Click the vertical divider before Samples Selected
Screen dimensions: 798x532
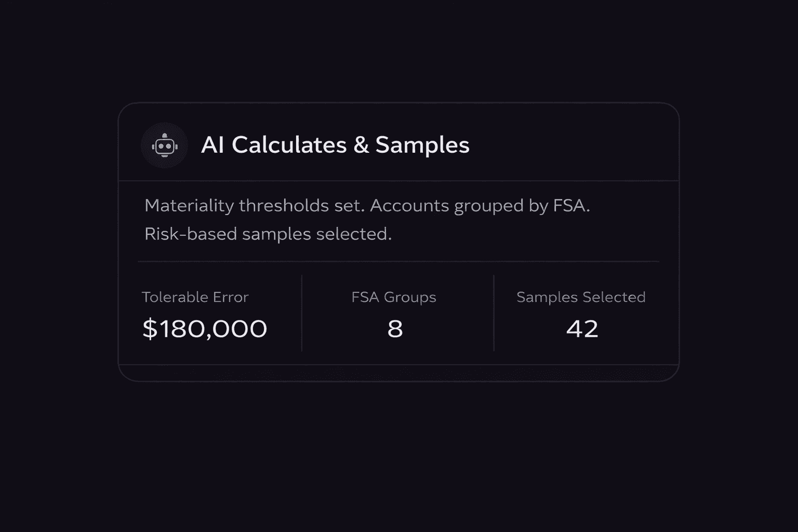coord(494,313)
